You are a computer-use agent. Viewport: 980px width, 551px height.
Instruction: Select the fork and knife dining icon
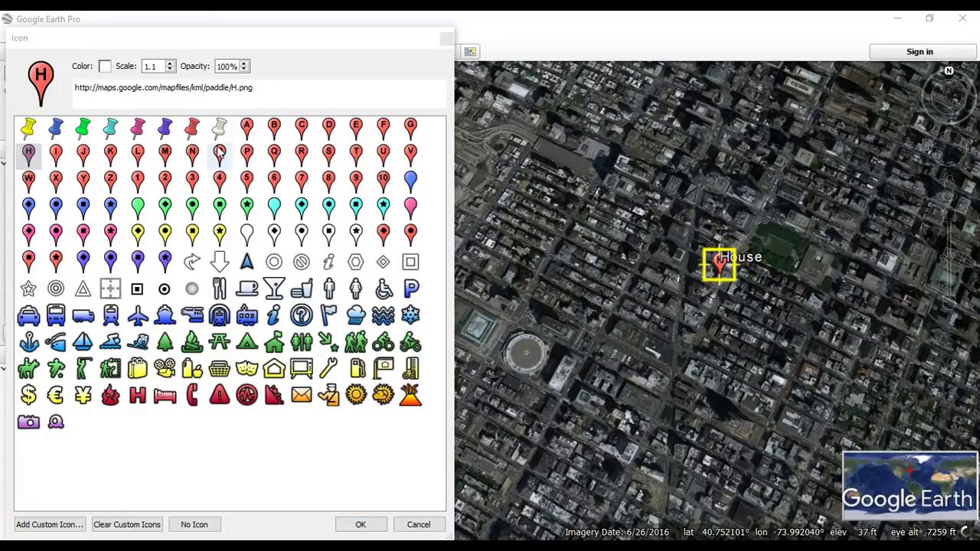pos(220,289)
